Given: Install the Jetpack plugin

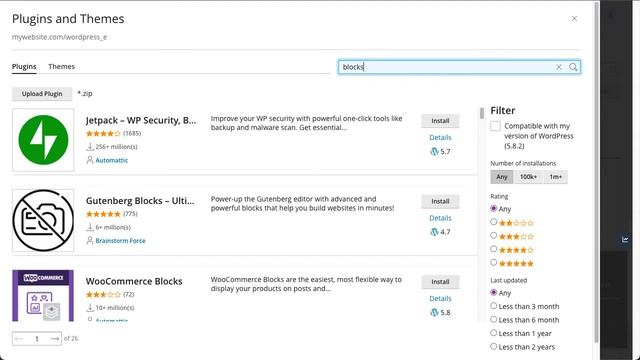Looking at the screenshot, I should tap(440, 121).
